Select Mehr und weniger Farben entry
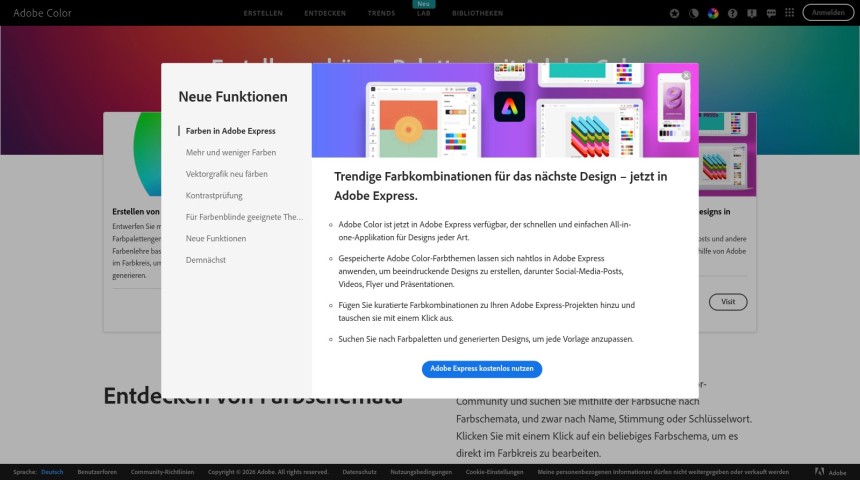This screenshot has width=860, height=480. (231, 152)
